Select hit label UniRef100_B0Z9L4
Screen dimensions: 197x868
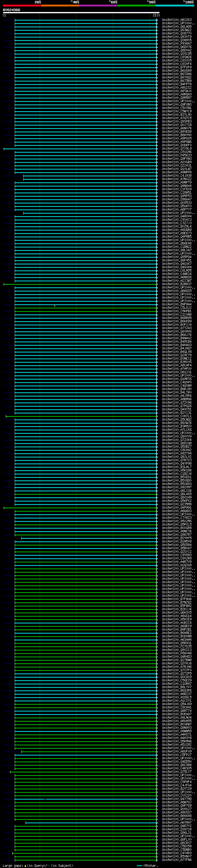tap(177, 226)
